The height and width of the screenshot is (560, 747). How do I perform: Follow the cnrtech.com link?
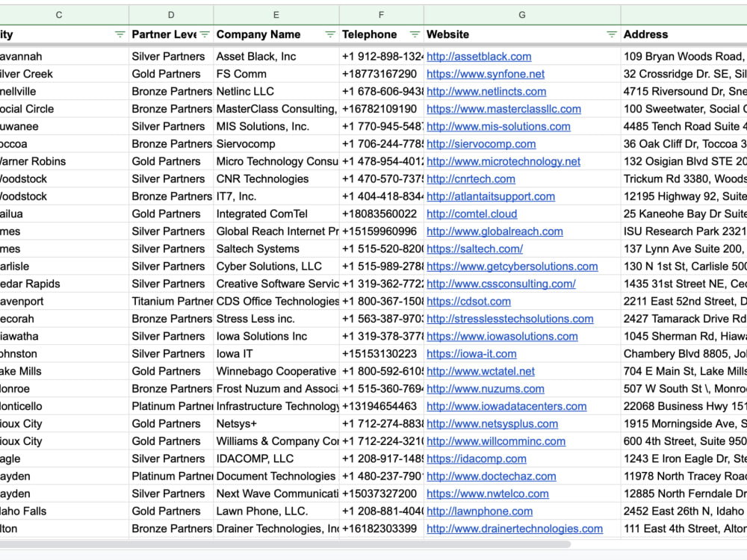[471, 179]
